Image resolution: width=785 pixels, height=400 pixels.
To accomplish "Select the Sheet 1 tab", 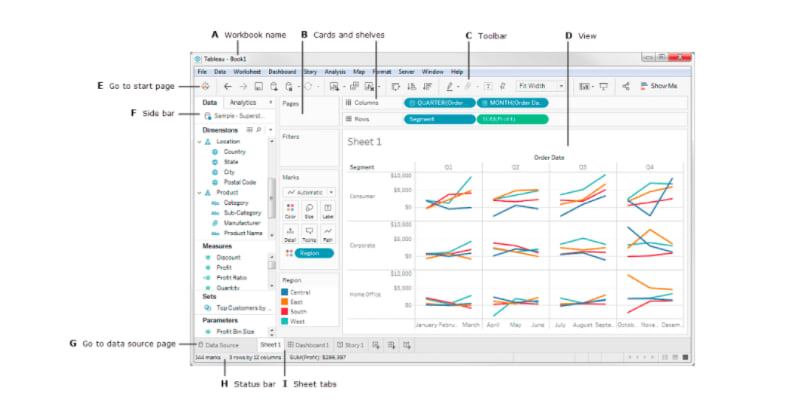I will (270, 344).
